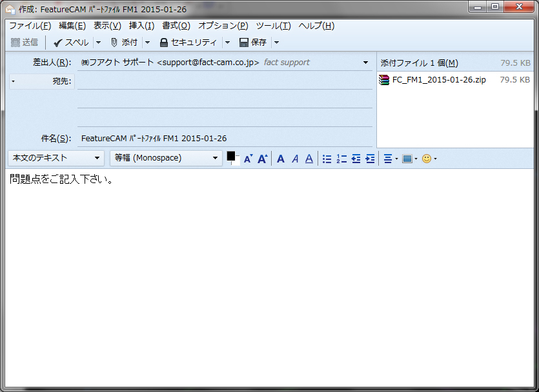
Task: Open the 挿入(I) menu
Action: [141, 26]
